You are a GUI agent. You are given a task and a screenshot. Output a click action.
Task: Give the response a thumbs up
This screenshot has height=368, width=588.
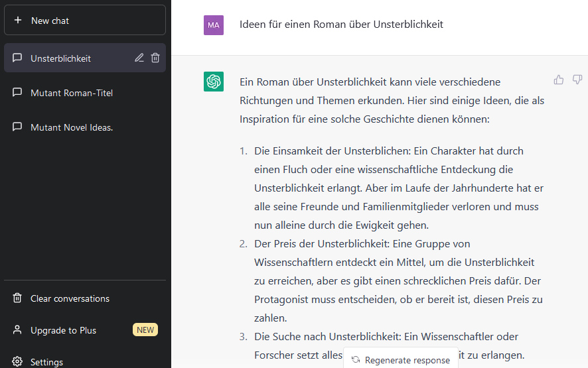559,80
